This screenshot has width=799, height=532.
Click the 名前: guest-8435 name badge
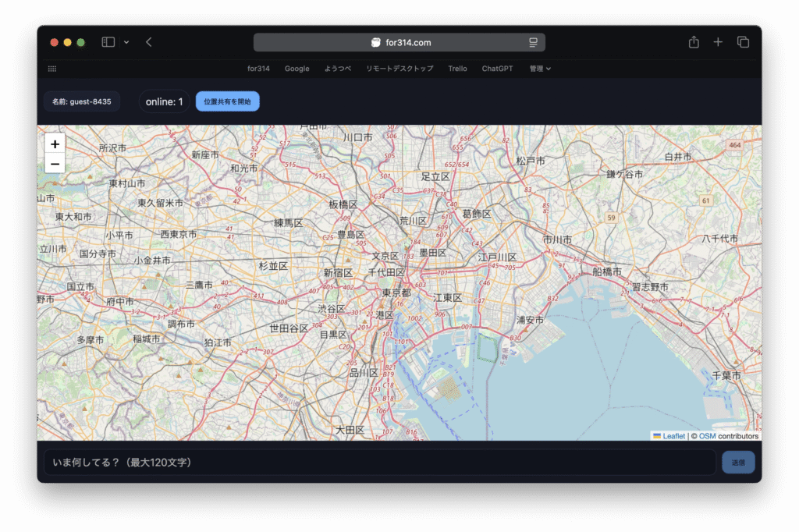pos(81,101)
